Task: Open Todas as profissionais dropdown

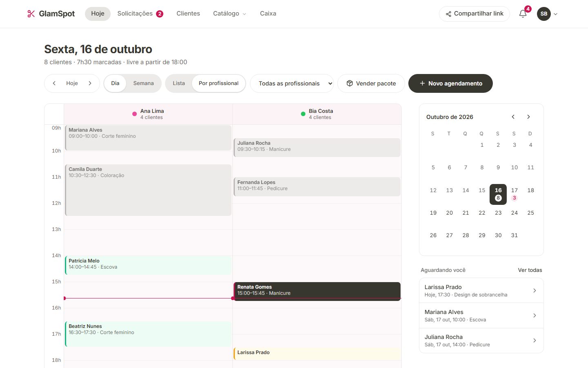Action: (x=292, y=83)
